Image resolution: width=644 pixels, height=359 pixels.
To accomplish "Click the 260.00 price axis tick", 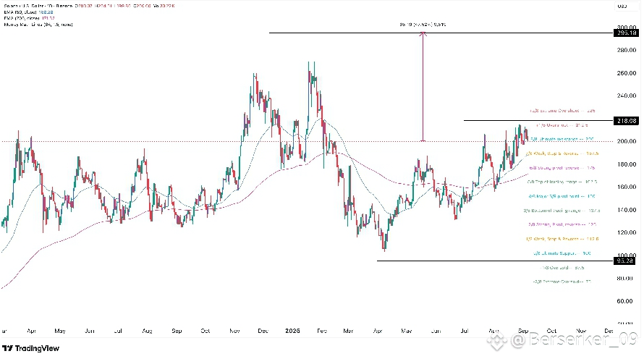I will 627,73.
